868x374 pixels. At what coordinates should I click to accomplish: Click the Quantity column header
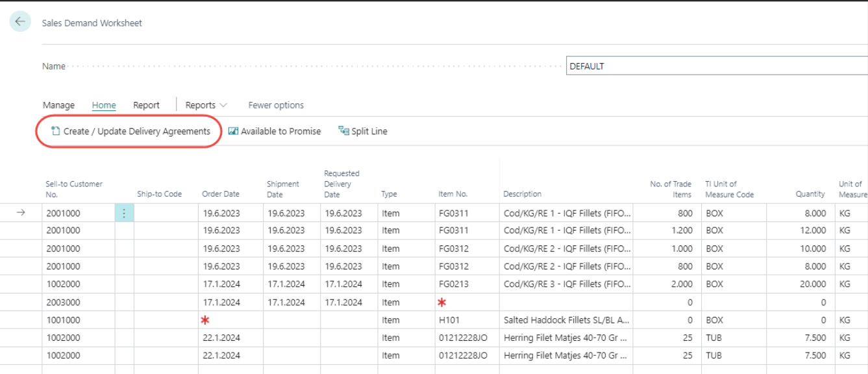pos(810,194)
